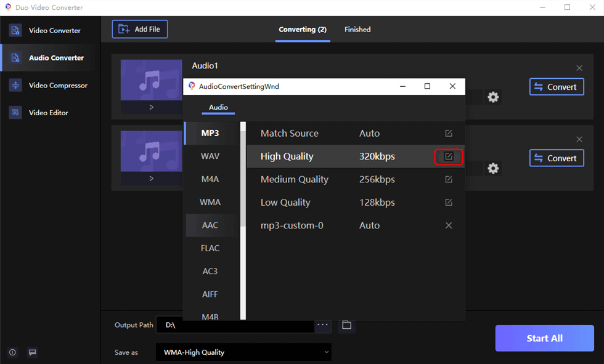This screenshot has width=604, height=364.
Task: Convert the second audio file
Action: coord(557,158)
